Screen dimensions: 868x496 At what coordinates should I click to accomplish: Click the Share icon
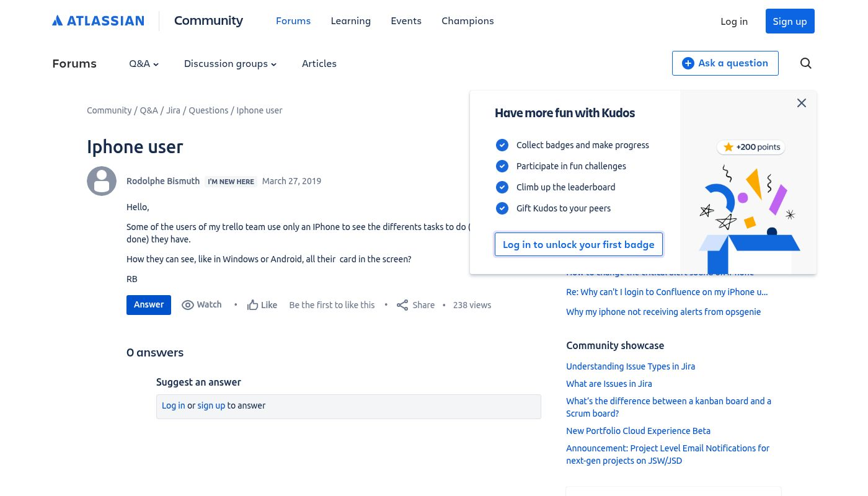coord(402,305)
